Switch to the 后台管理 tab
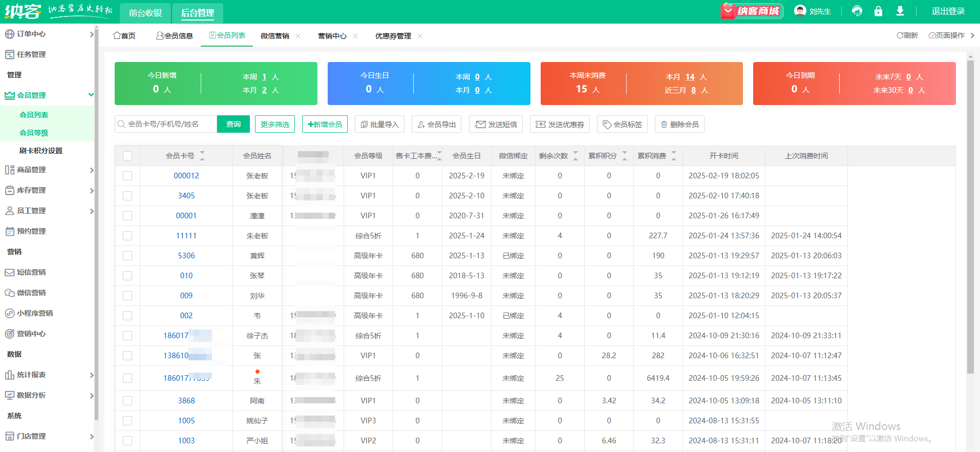The image size is (980, 452). pos(198,13)
